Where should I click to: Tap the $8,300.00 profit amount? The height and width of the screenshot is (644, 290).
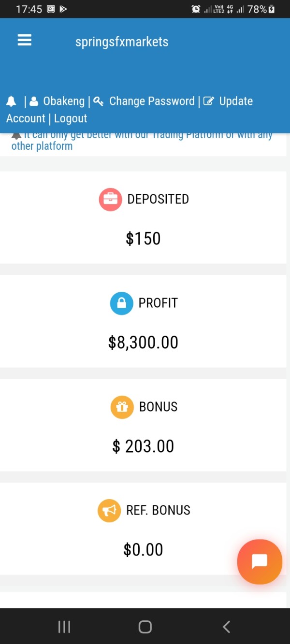point(143,343)
